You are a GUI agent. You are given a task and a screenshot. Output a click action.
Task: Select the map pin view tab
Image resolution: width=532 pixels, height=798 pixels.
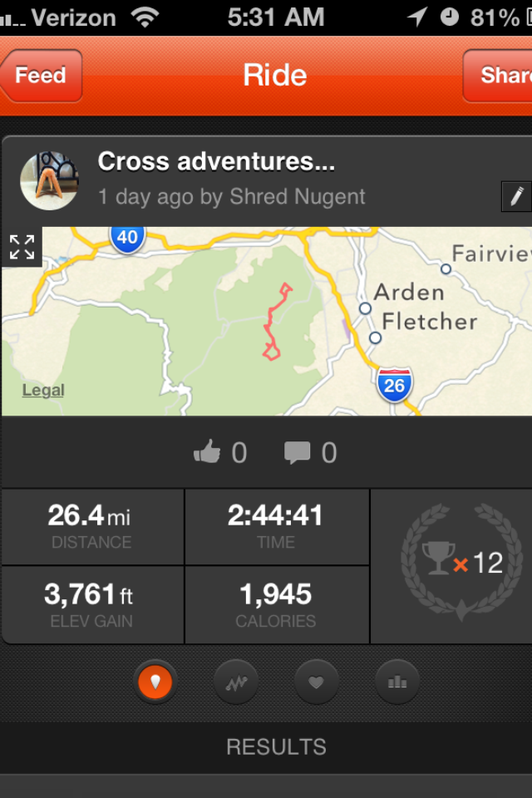pos(155,682)
